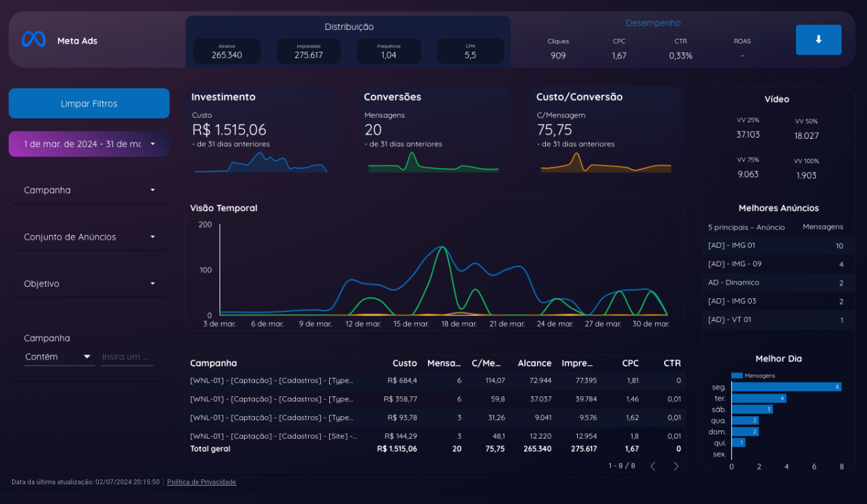Click the Mensagens legend swatch in Melhor Dia
This screenshot has width=867, height=504.
(736, 375)
